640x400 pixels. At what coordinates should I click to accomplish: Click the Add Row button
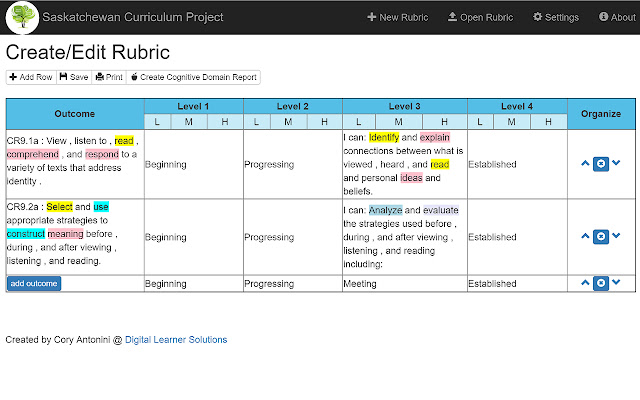31,77
